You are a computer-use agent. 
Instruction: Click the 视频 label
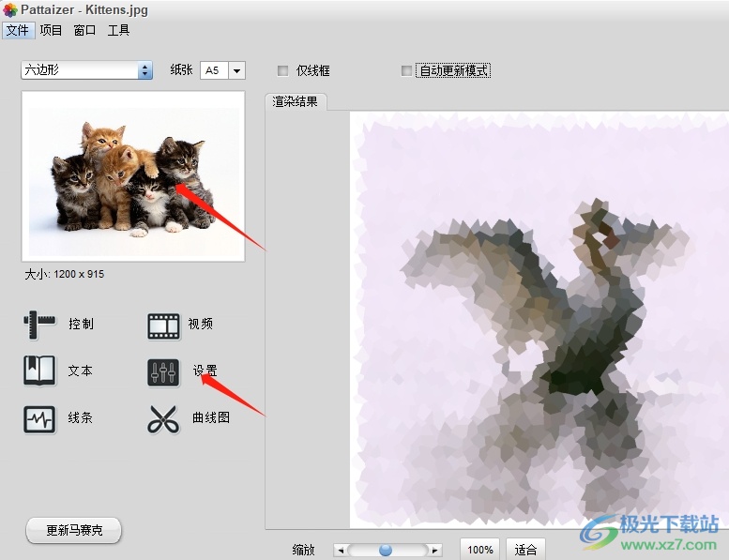(201, 324)
